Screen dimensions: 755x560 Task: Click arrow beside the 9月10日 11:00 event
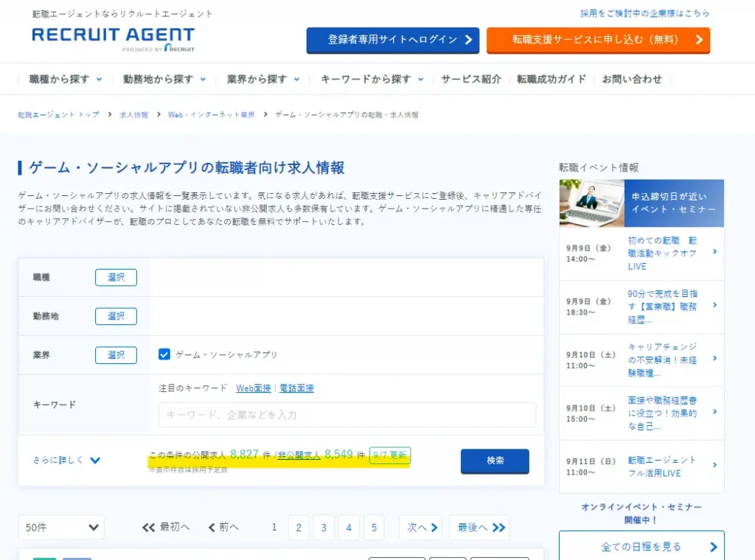pyautogui.click(x=714, y=358)
